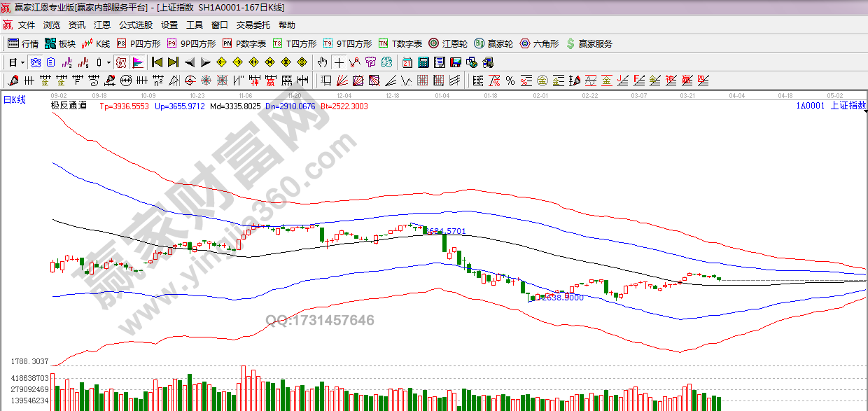Image resolution: width=868 pixels, height=411 pixels.
Task: Open the 公式选股 menu
Action: click(x=135, y=25)
